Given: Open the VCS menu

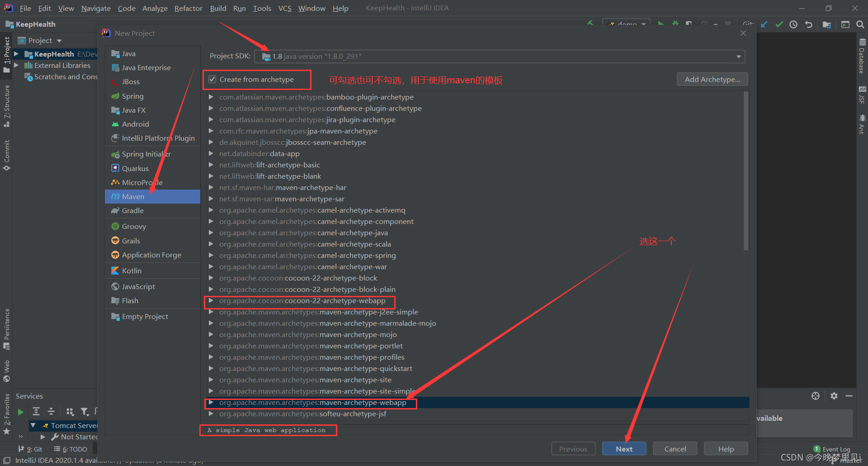Looking at the screenshot, I should (285, 8).
